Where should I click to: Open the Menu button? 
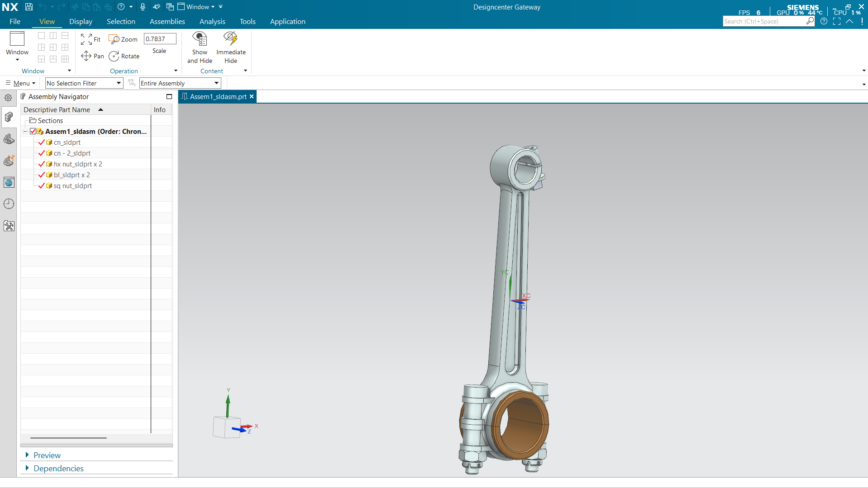20,83
